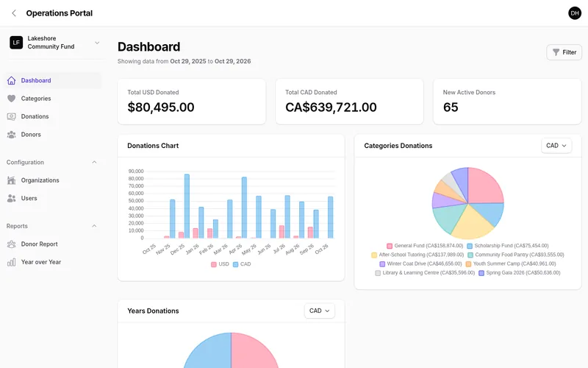Viewport: 588px width, 368px height.
Task: Toggle CAD series in Donations Chart legend
Action: 242,264
